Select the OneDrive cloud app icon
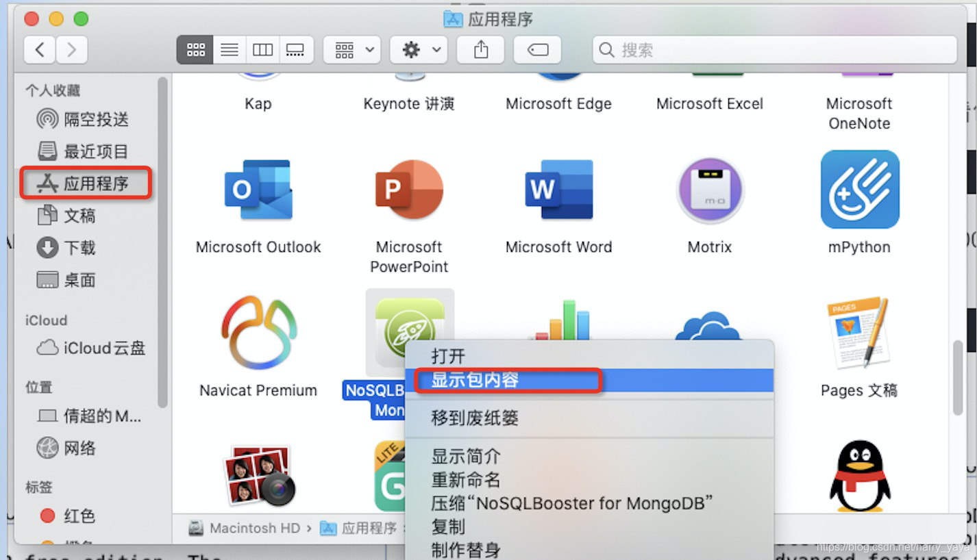The width and height of the screenshot is (977, 560). 708,324
